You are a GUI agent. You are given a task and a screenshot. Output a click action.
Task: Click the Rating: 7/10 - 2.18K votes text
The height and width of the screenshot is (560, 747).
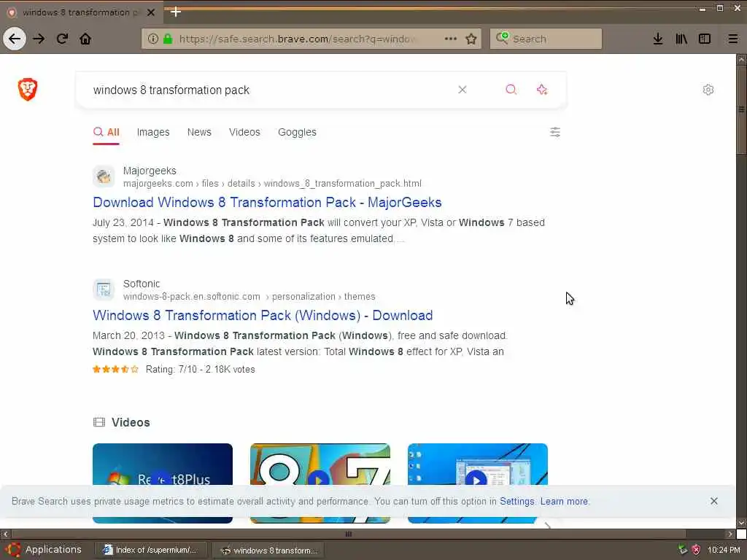pyautogui.click(x=200, y=370)
